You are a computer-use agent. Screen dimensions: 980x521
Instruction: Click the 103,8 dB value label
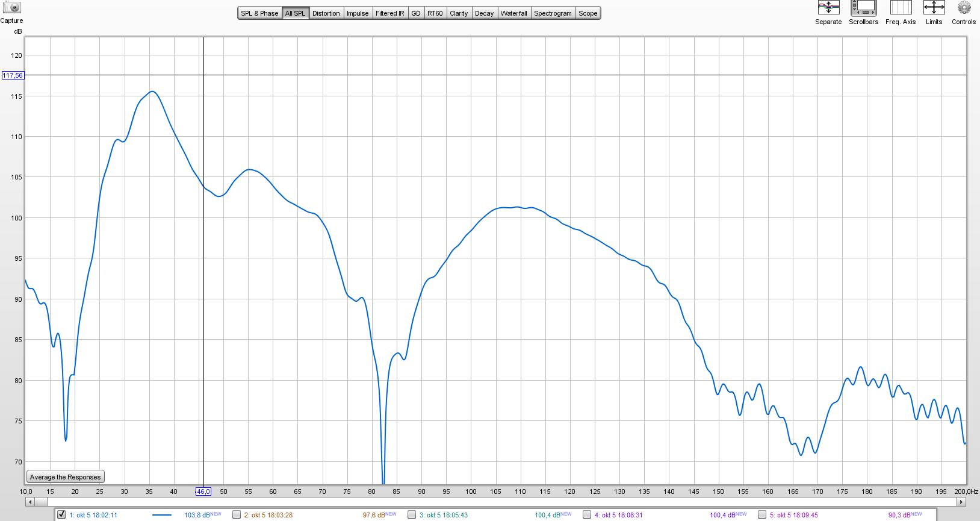(x=197, y=515)
